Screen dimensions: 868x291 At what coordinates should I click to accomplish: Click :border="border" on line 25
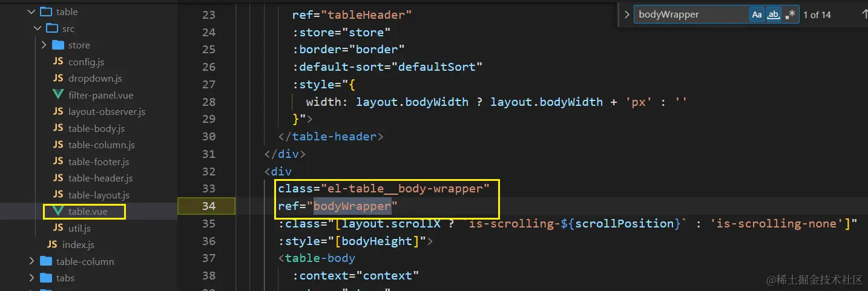pos(349,50)
